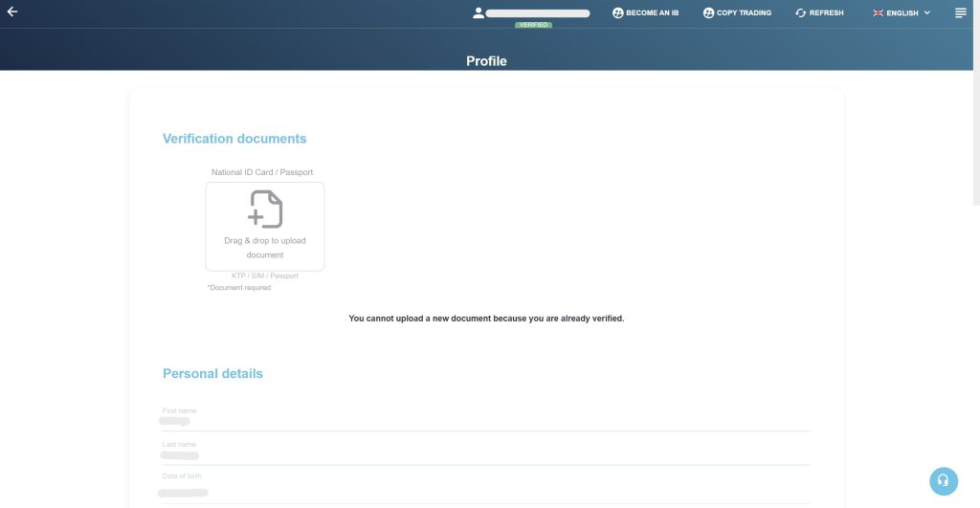The image size is (980, 508).
Task: Select the BECOME AN IB text
Action: [652, 13]
